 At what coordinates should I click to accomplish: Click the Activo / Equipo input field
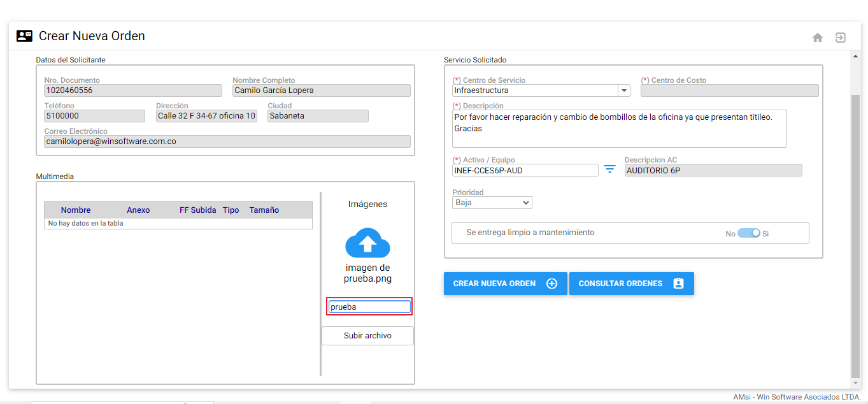click(x=525, y=170)
